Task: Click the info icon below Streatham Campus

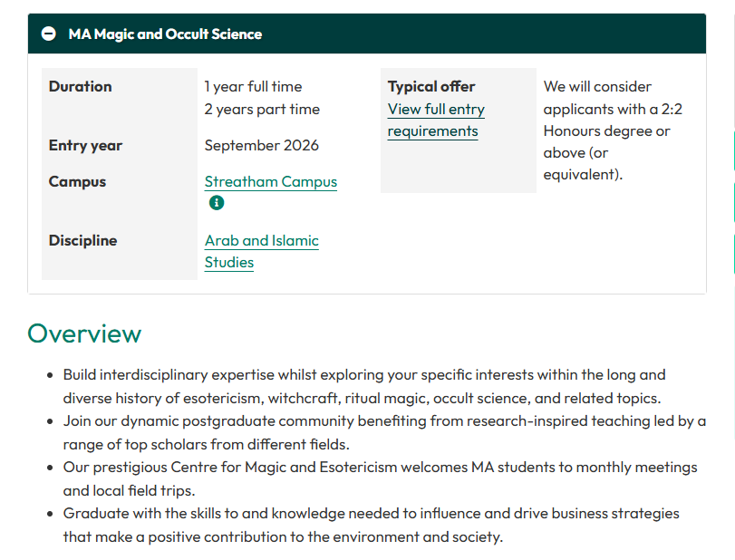Action: (x=216, y=203)
